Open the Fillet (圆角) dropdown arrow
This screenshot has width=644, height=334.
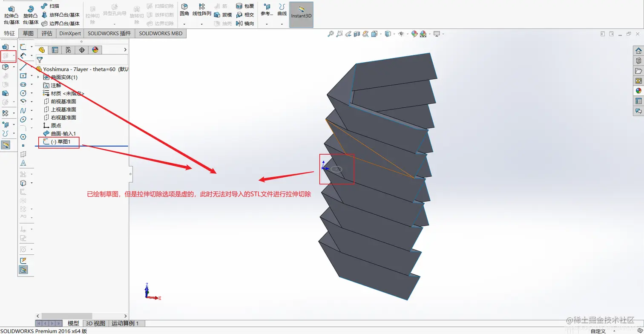point(184,24)
